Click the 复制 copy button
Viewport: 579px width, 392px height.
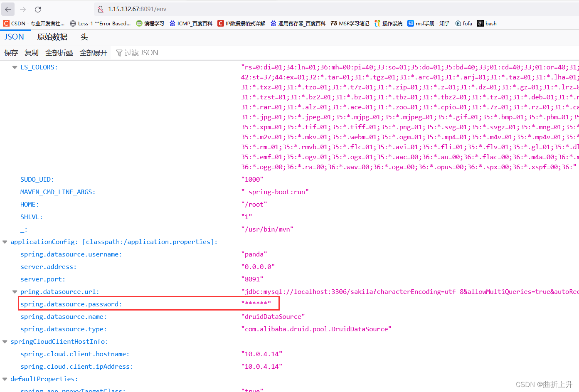(32, 53)
